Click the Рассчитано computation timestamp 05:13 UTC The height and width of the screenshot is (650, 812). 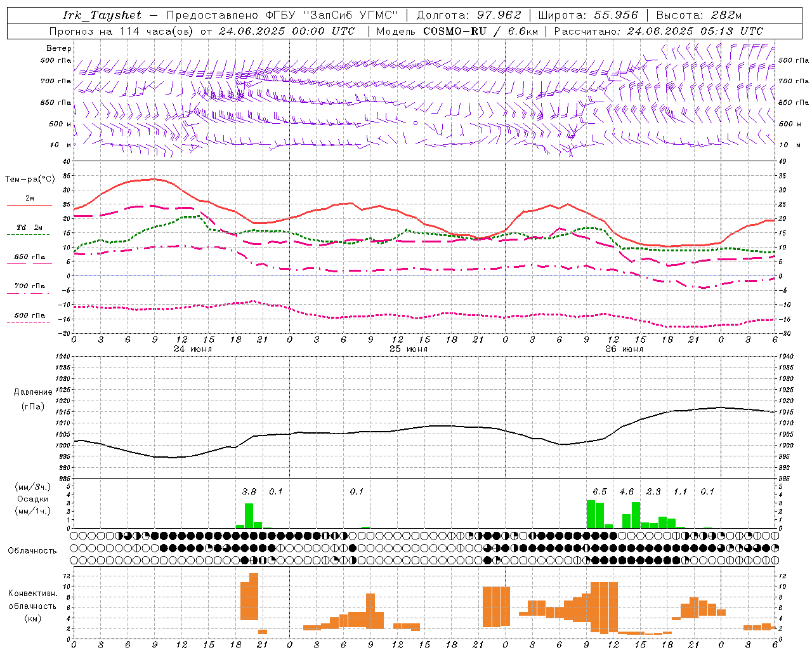click(x=731, y=31)
